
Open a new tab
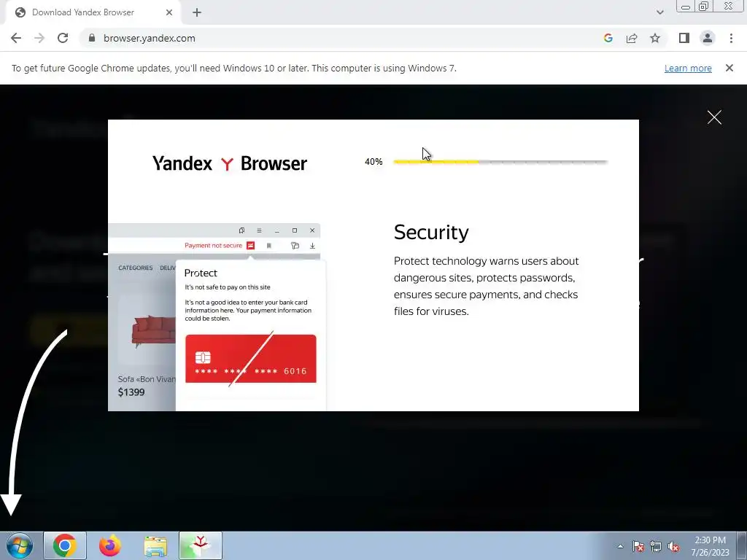pyautogui.click(x=197, y=12)
